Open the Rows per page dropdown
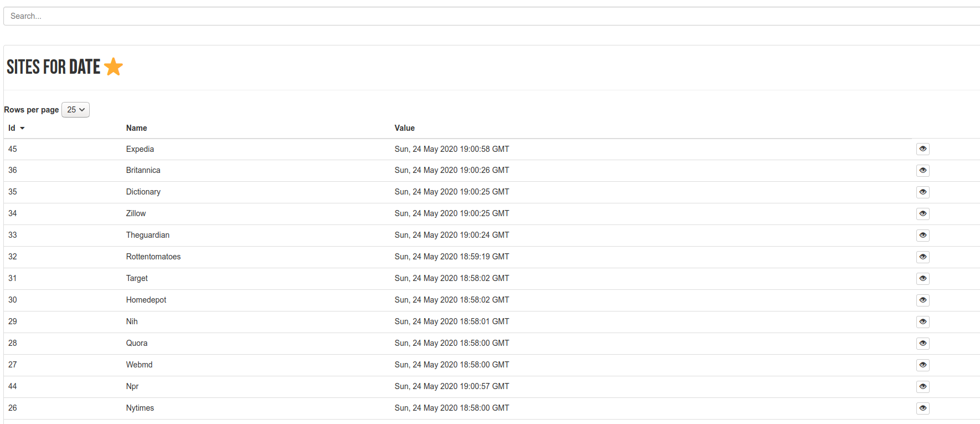 coord(75,110)
